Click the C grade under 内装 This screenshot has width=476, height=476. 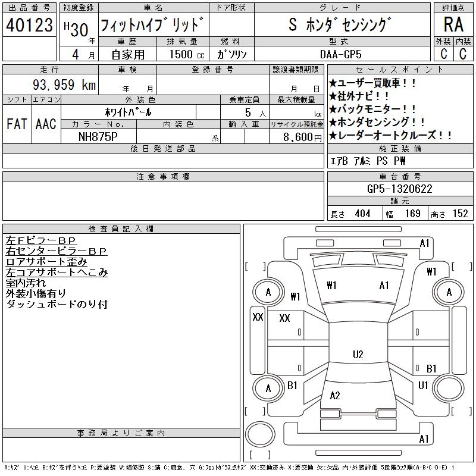463,54
